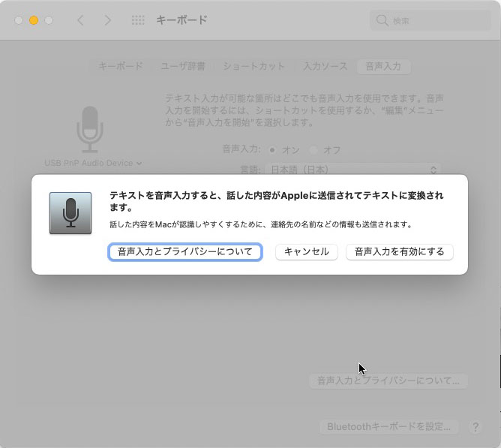Screen dimensions: 501x448
Task: Show all preferences via grid icon
Action: (138, 20)
